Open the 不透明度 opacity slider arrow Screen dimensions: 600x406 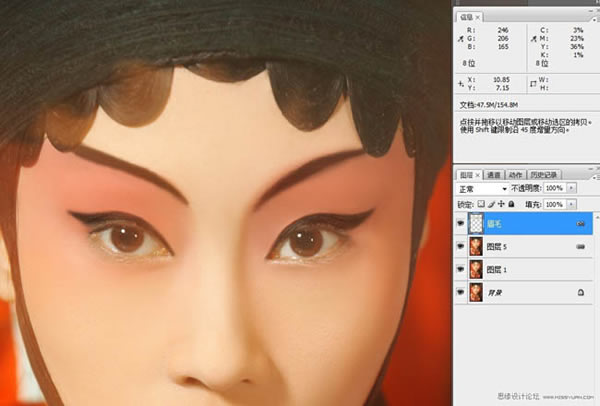571,188
